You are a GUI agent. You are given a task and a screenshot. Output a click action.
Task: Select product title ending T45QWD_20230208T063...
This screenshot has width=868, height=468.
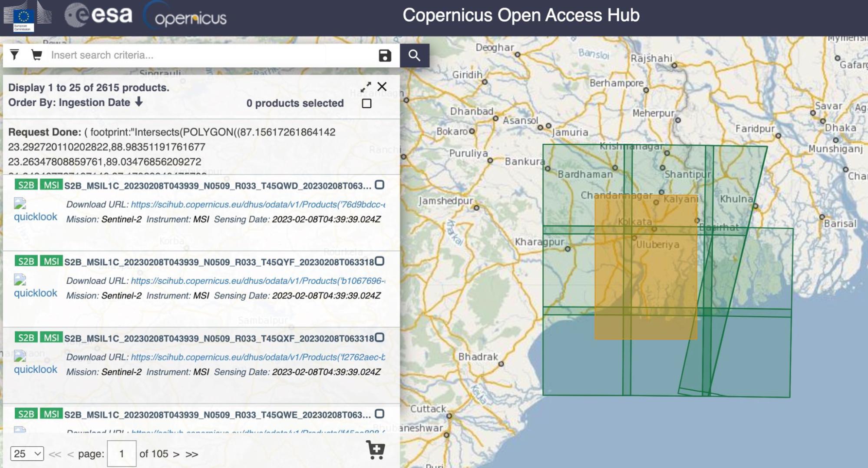[x=218, y=186]
